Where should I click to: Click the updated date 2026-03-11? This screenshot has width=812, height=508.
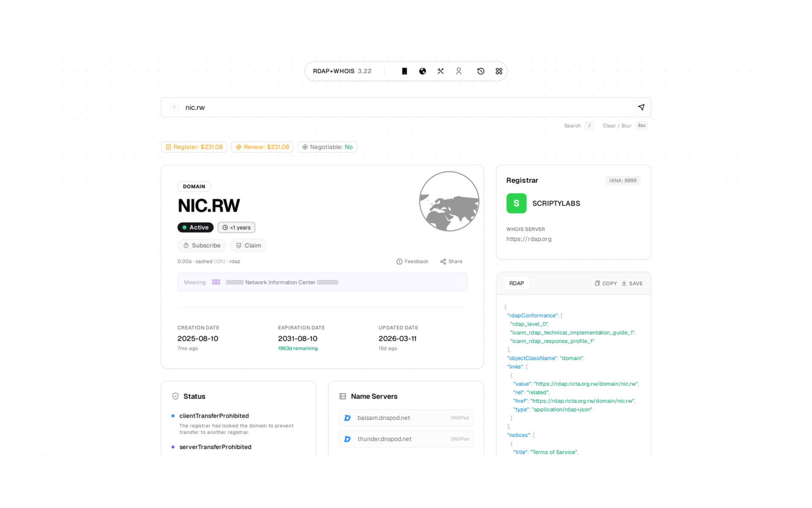coord(398,339)
